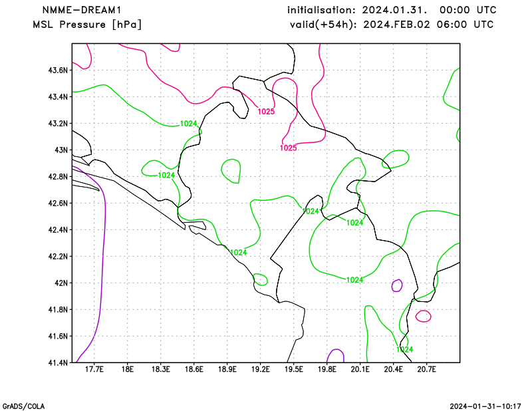This screenshot has width=532, height=411.
Task: Click the NMME-DREAM1 model title
Action: (x=82, y=10)
